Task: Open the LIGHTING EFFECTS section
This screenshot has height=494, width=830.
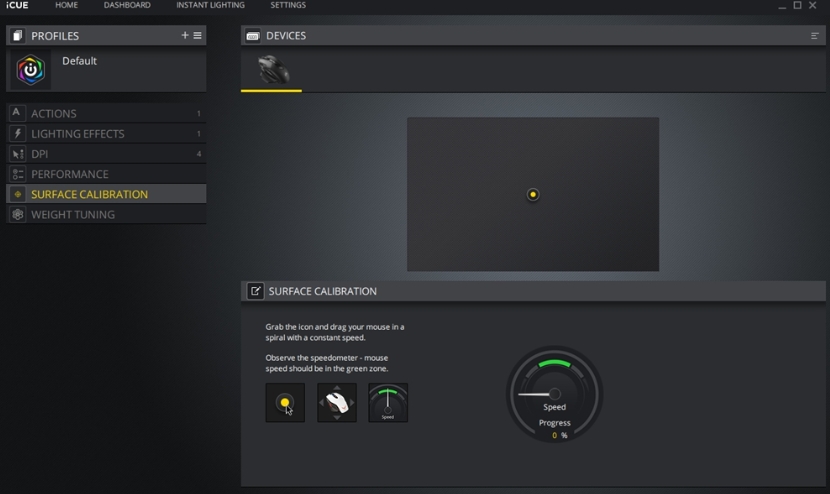Action: tap(106, 133)
